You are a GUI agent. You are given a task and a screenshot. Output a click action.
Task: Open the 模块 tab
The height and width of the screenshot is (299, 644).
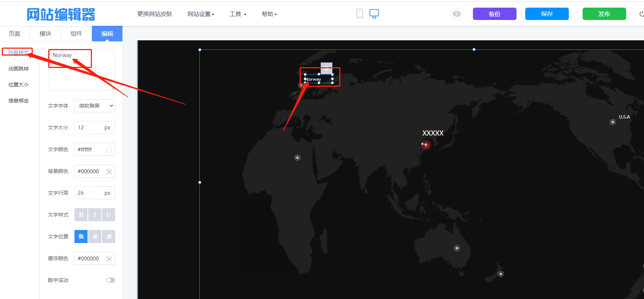tap(45, 33)
